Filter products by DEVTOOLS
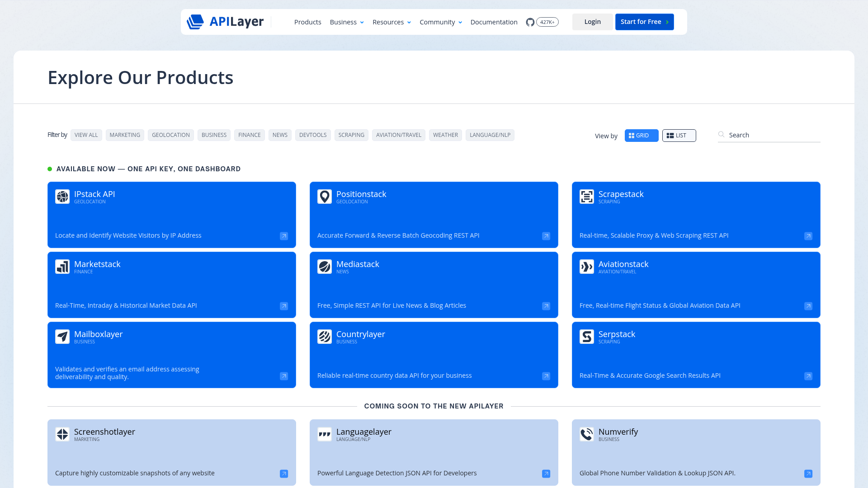The image size is (868, 488). click(313, 135)
